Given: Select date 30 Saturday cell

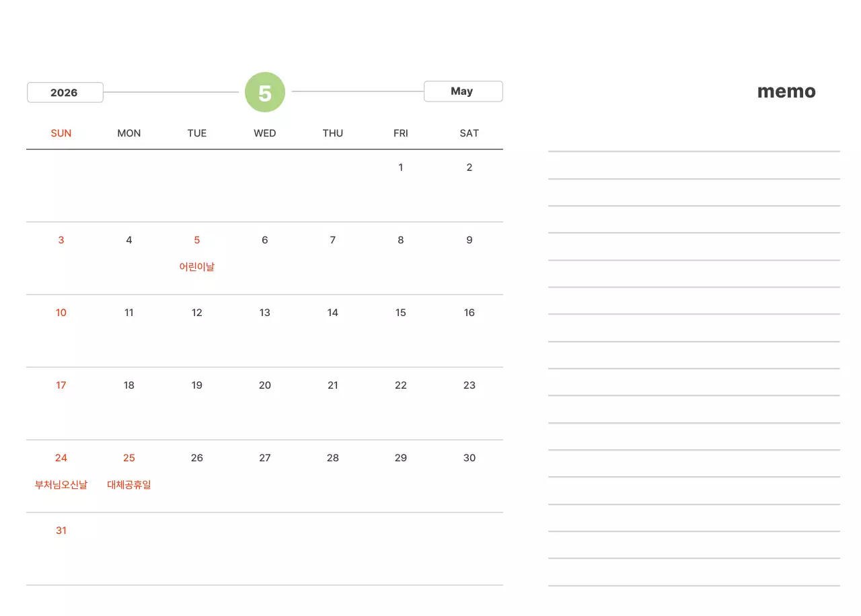Looking at the screenshot, I should click(x=470, y=458).
